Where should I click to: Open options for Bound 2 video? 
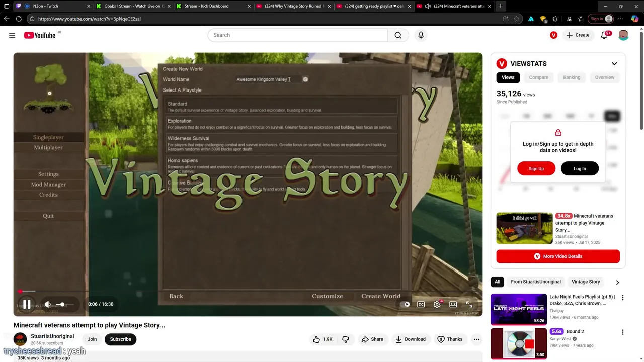point(623,332)
